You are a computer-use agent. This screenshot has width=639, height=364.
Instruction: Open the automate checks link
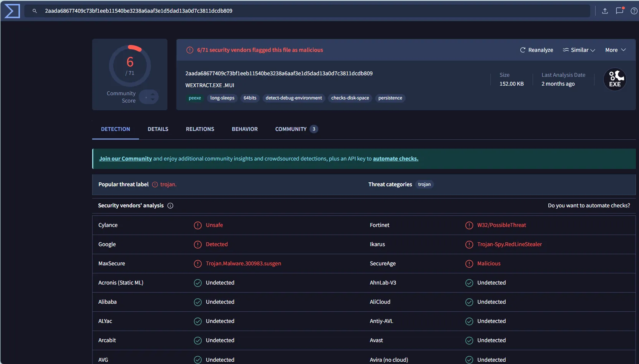click(x=396, y=159)
